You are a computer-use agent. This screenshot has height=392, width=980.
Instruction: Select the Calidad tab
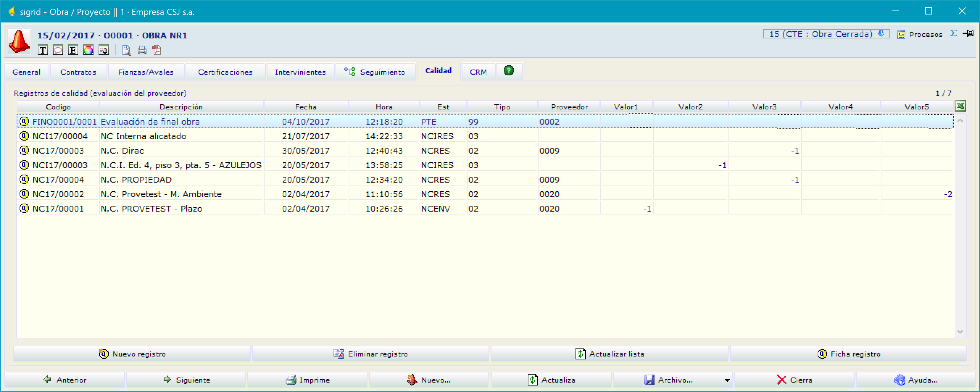[x=438, y=71]
